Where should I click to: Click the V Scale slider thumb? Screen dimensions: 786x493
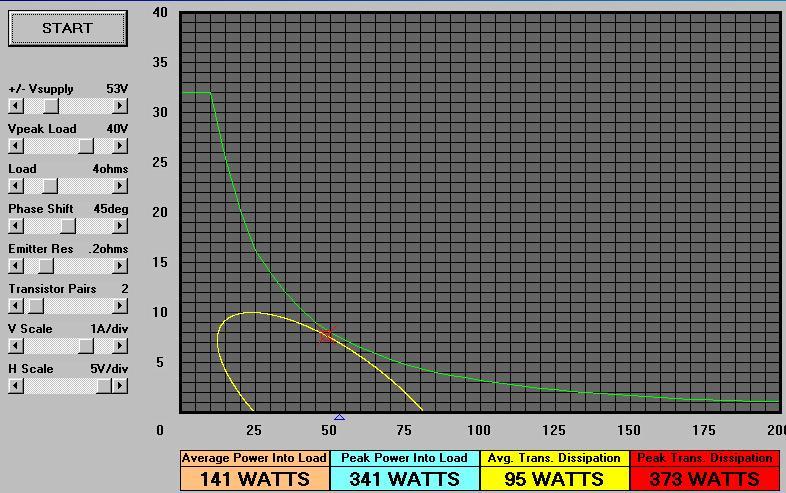click(x=86, y=346)
